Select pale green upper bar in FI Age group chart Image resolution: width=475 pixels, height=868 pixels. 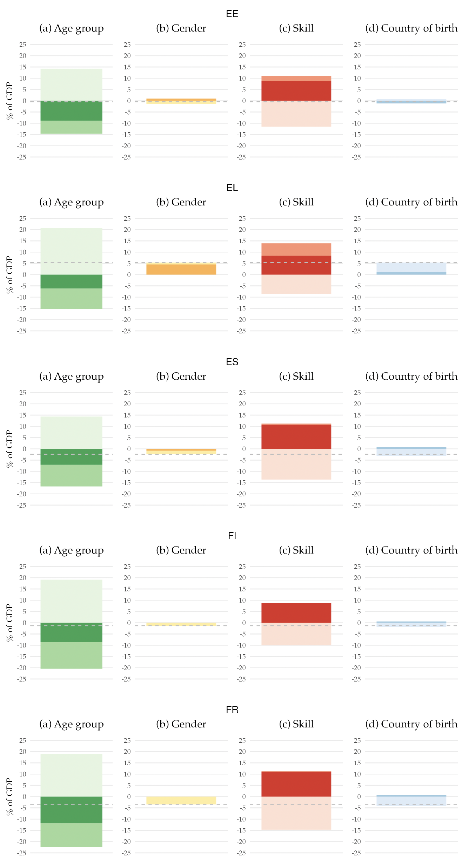(71, 601)
